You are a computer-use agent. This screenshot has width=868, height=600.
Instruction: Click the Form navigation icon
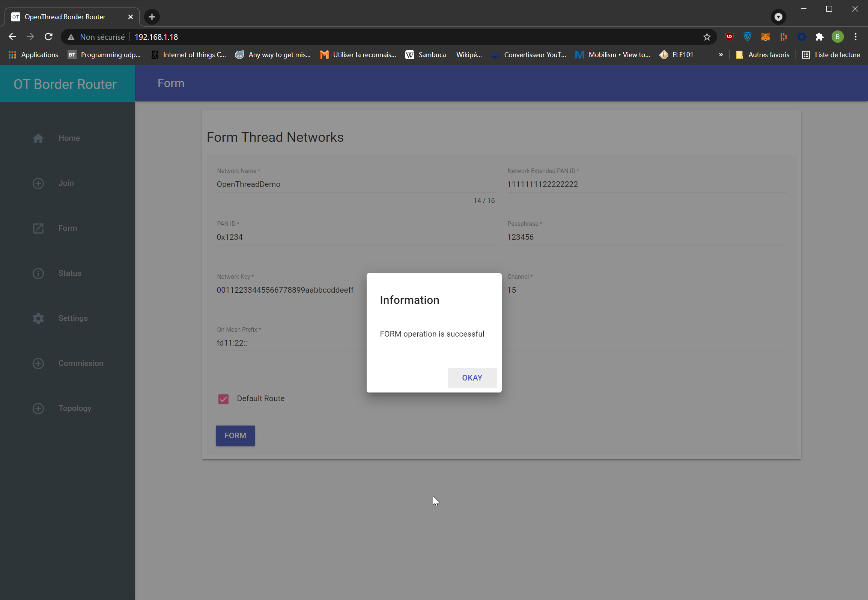tap(38, 228)
